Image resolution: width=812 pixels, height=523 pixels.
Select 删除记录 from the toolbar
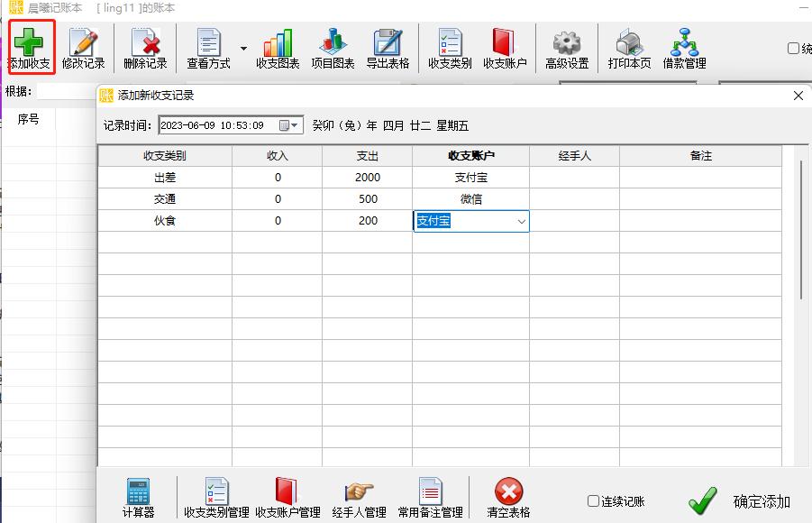[x=147, y=47]
